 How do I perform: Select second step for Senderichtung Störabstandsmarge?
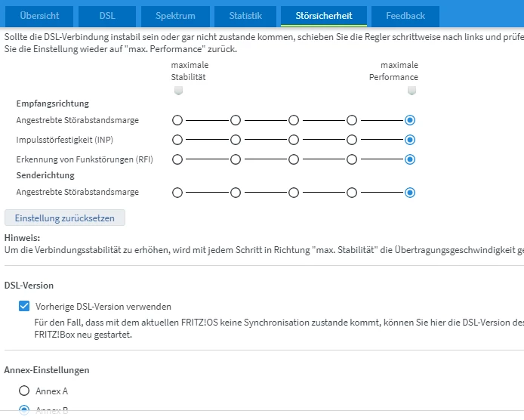pos(236,193)
